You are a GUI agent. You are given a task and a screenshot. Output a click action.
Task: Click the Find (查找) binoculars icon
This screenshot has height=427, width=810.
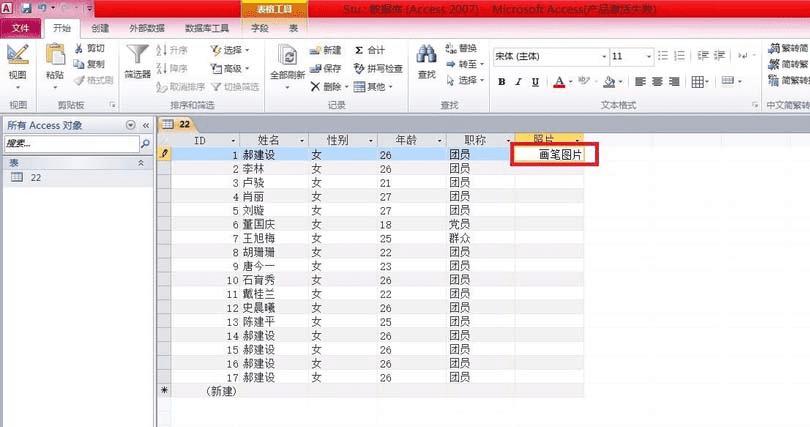coord(427,55)
